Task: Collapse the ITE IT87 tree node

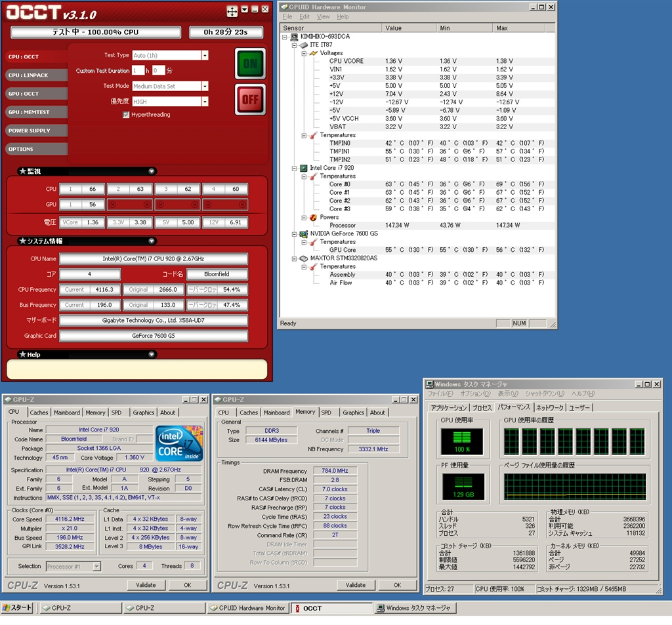Action: coord(295,45)
